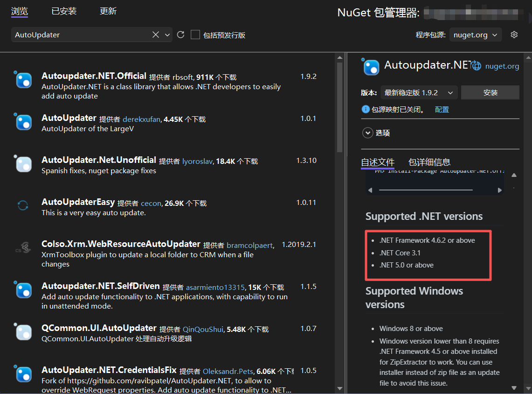Click the package list vertical scrollbar thumb

[x=340, y=107]
